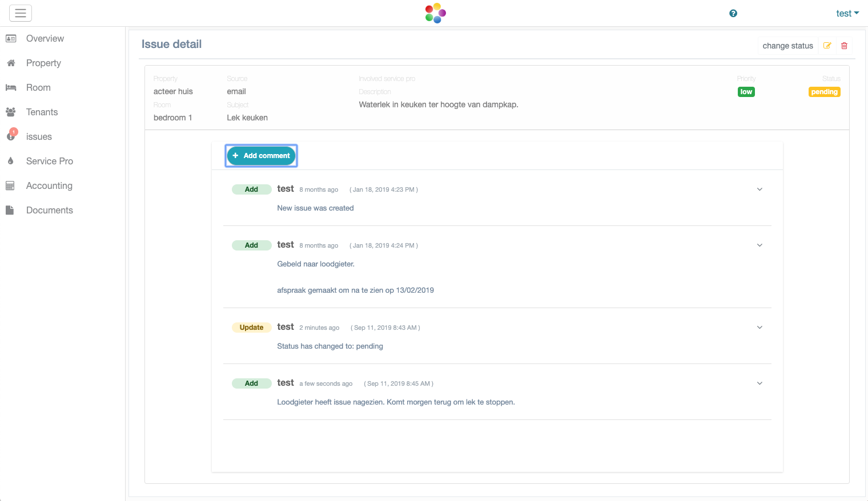Click the help question mark icon

click(733, 14)
